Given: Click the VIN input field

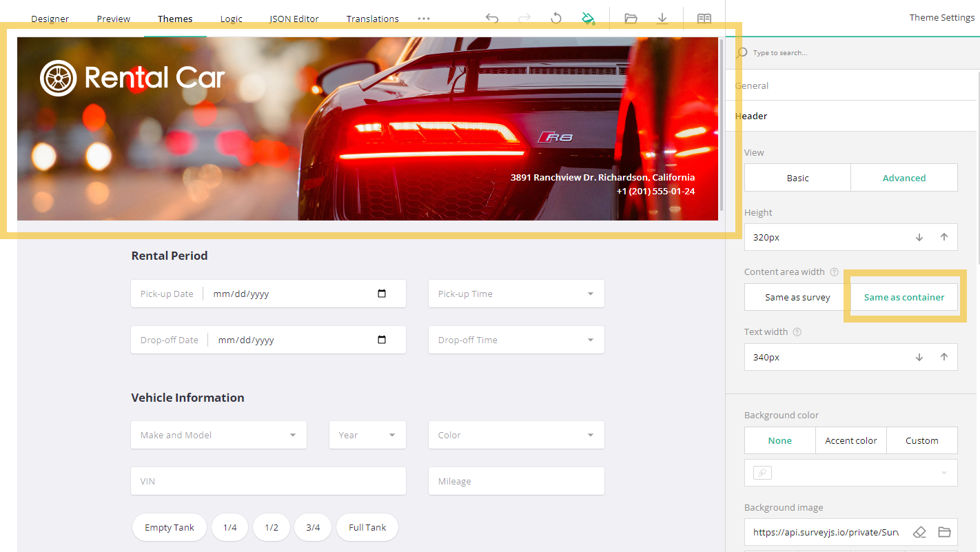Looking at the screenshot, I should point(268,481).
